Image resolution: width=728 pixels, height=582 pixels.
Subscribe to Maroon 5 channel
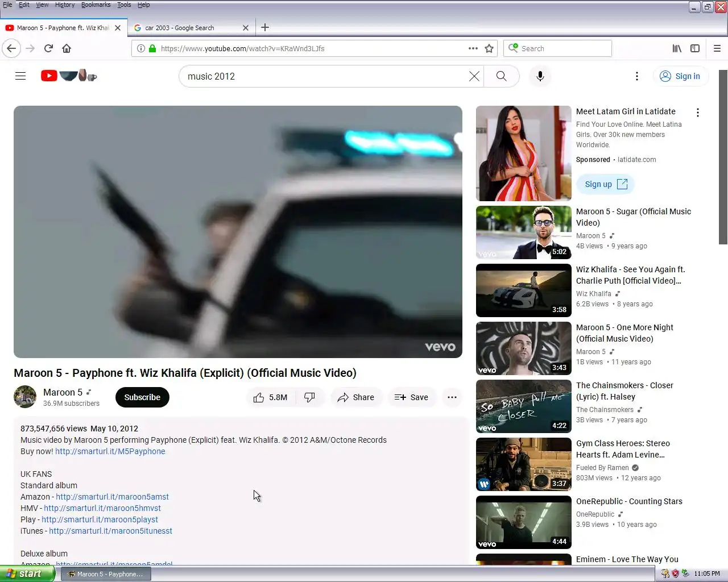point(142,397)
